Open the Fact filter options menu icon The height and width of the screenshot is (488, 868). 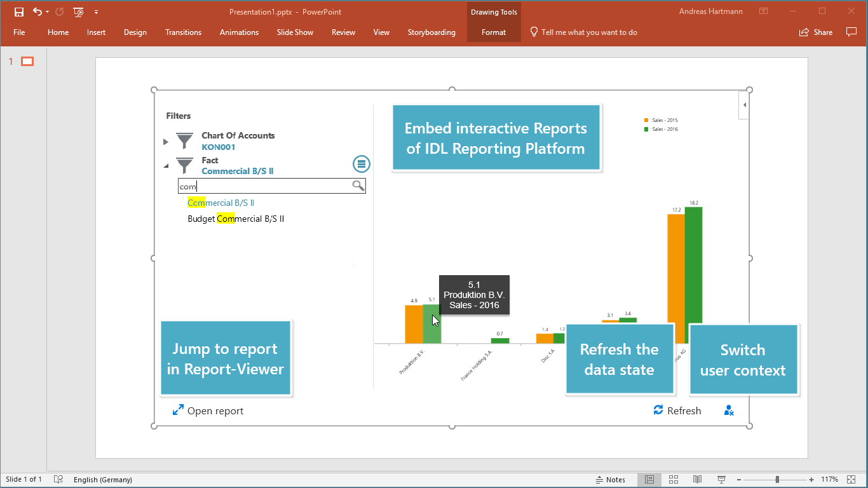click(x=362, y=165)
